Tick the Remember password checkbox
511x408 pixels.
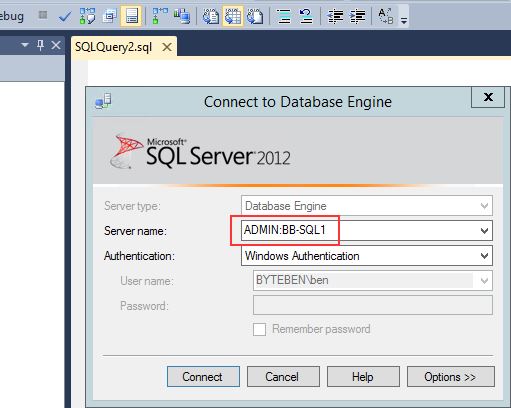pos(259,329)
